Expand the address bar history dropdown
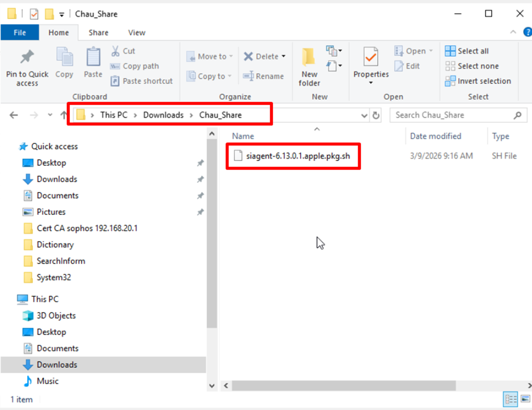 (x=364, y=115)
